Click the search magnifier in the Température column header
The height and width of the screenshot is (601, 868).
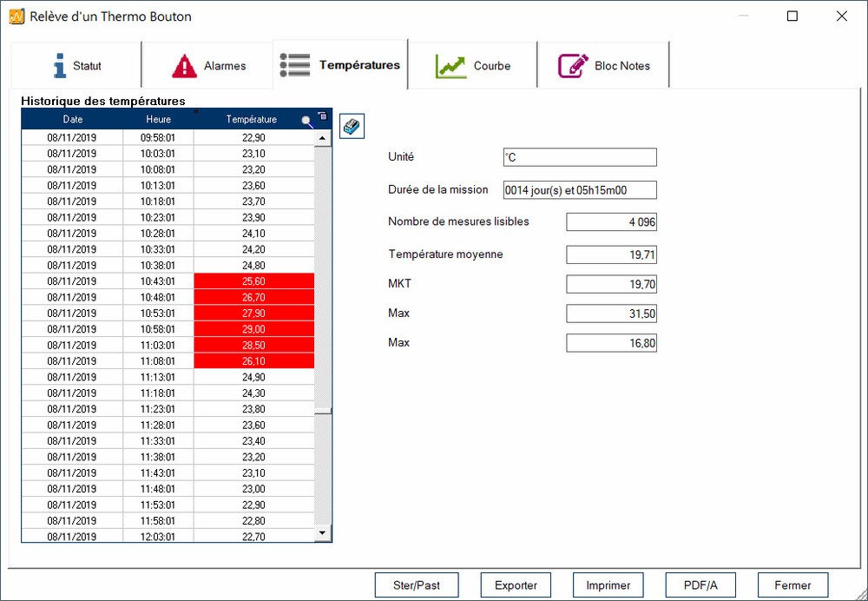(x=306, y=121)
